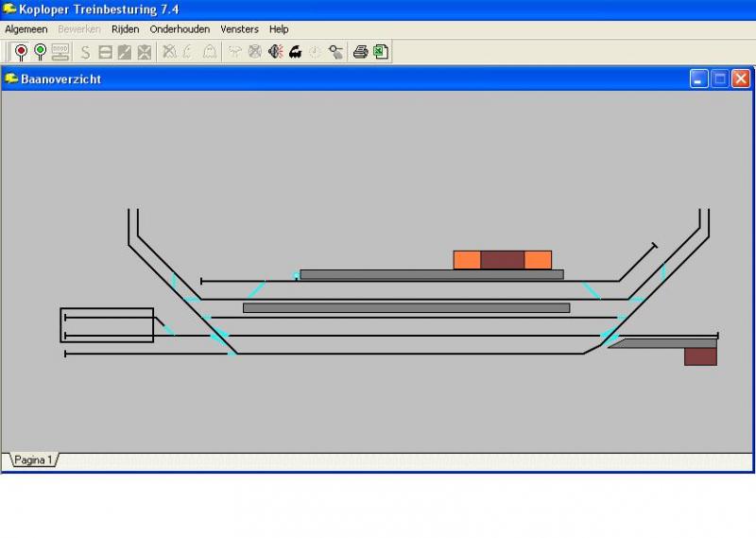
Task: Open the Algemeen menu
Action: coord(26,29)
